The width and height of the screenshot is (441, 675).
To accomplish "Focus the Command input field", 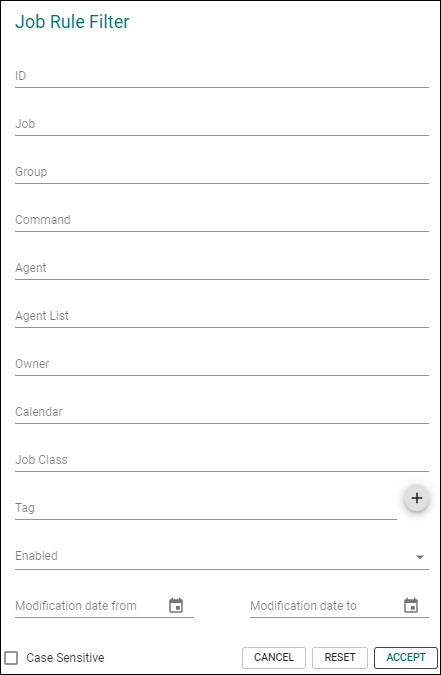I will click(x=222, y=220).
